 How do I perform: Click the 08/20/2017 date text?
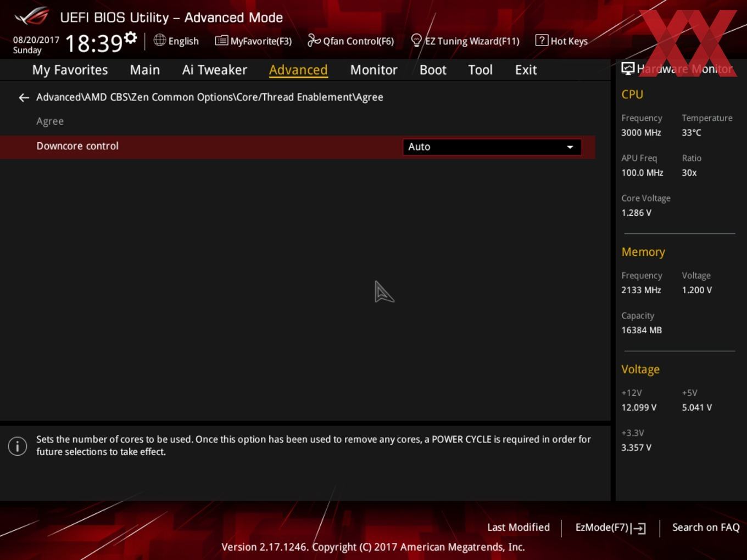point(36,40)
